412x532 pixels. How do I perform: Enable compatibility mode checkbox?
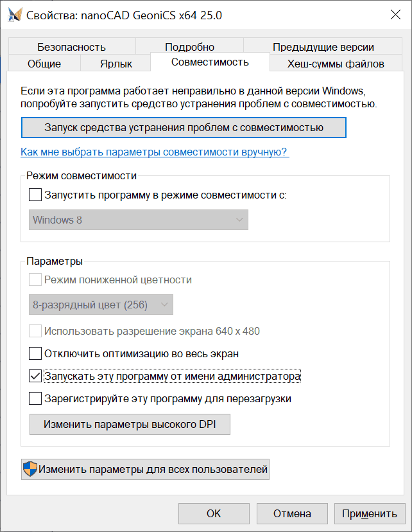point(35,195)
